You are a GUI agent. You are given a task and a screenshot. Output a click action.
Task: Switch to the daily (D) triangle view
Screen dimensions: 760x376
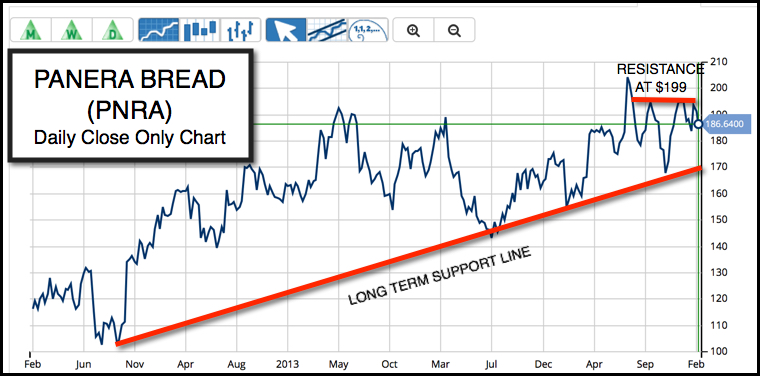pyautogui.click(x=112, y=30)
